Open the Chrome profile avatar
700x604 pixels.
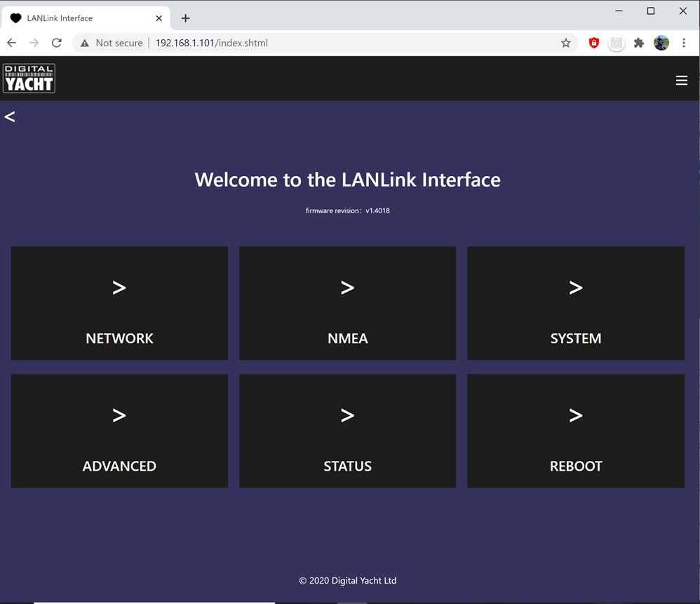661,43
